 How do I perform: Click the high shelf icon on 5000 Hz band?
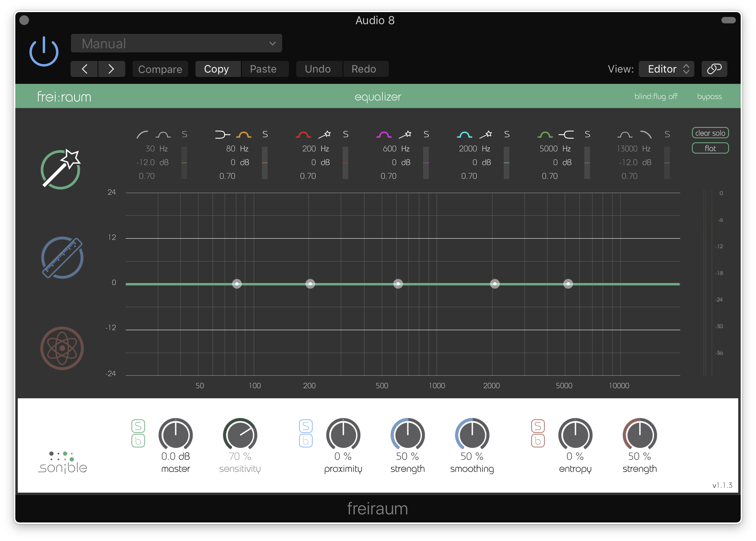click(566, 135)
